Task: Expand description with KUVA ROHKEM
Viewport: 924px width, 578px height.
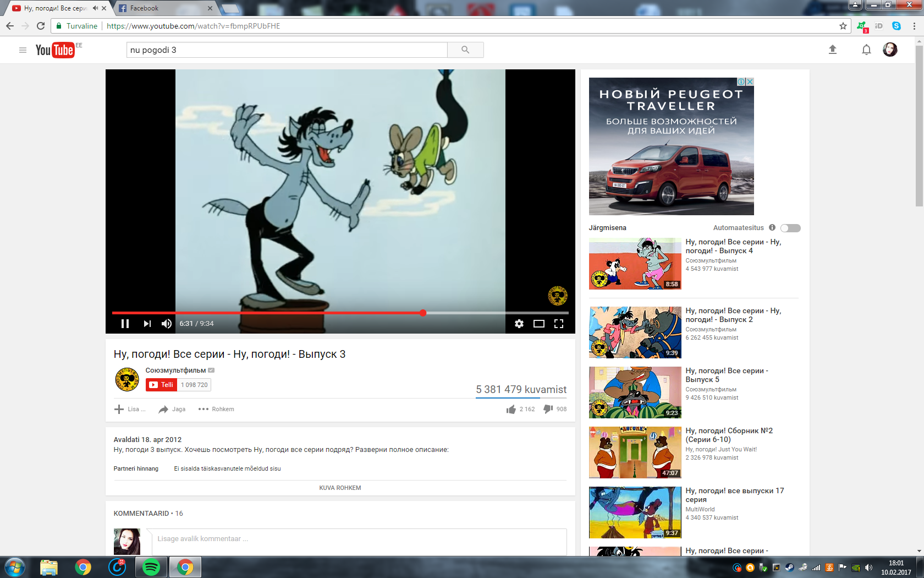Action: 340,488
